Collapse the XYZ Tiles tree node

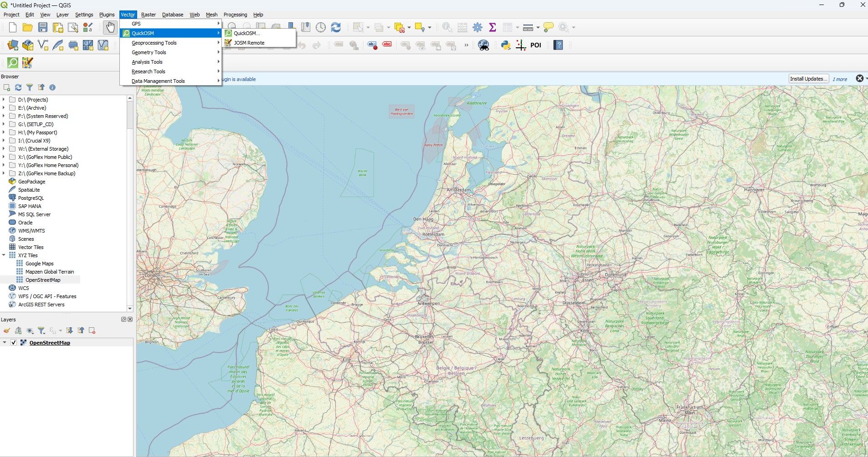click(5, 255)
